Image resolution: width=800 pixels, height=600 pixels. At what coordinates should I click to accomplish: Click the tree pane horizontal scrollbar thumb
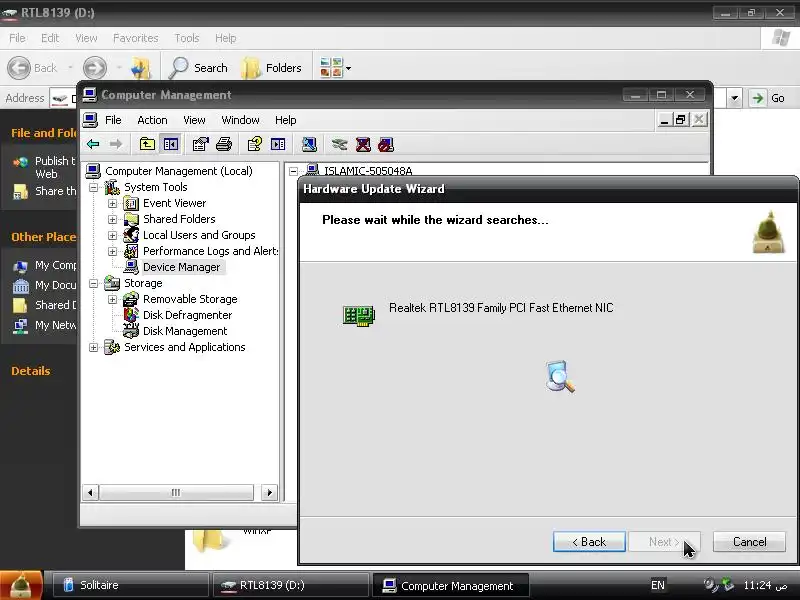click(x=176, y=493)
